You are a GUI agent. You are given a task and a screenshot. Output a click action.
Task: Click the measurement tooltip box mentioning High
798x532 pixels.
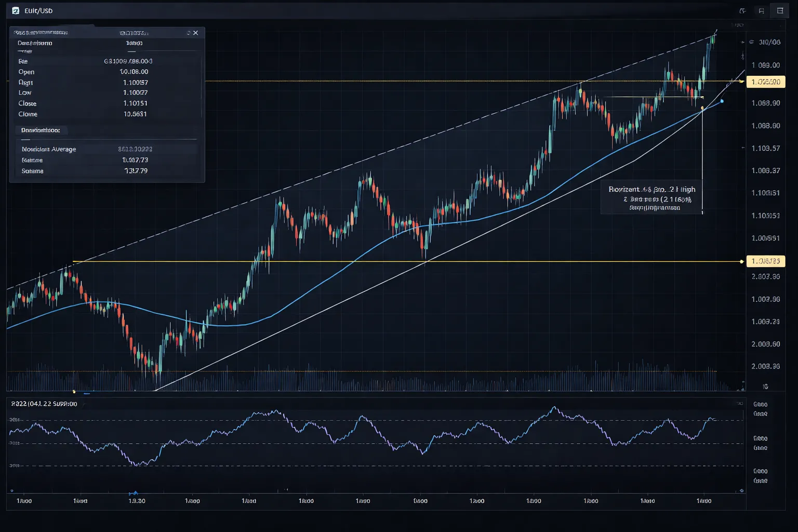point(651,197)
